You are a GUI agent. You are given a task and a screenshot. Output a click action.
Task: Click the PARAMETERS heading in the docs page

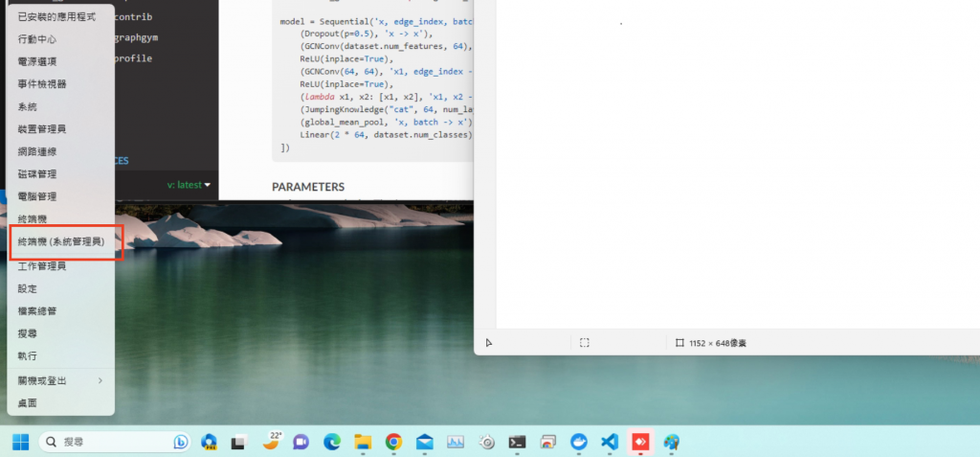tap(308, 187)
